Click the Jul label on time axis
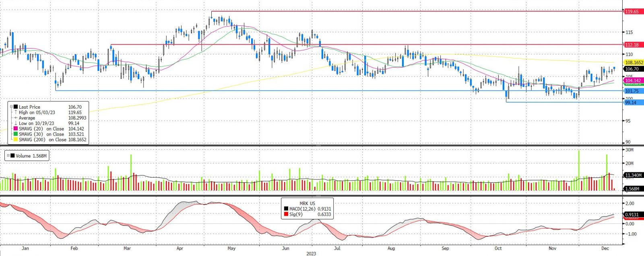This screenshot has height=256, width=644. pos(337,248)
